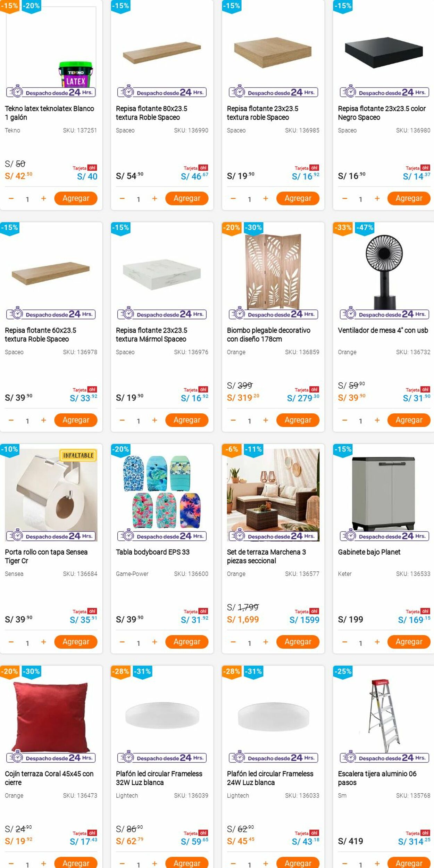Open Plafón led circular Frameless 24W title
Viewport: 434px width, 868px height.
pyautogui.click(x=270, y=778)
